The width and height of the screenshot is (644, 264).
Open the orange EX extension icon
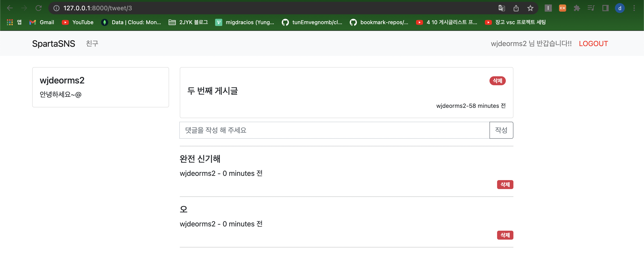pyautogui.click(x=563, y=8)
